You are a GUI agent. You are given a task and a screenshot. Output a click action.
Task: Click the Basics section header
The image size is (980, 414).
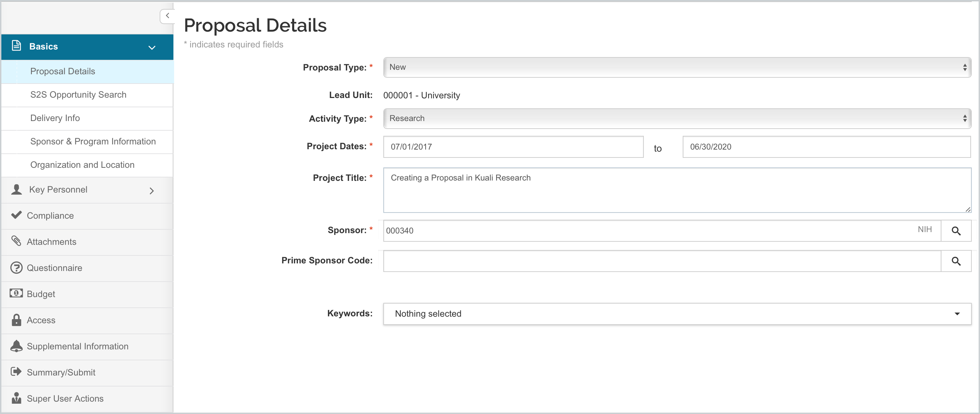click(87, 47)
